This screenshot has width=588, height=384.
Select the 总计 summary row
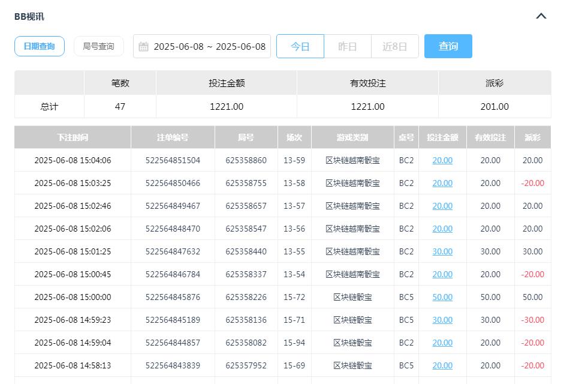(49, 106)
